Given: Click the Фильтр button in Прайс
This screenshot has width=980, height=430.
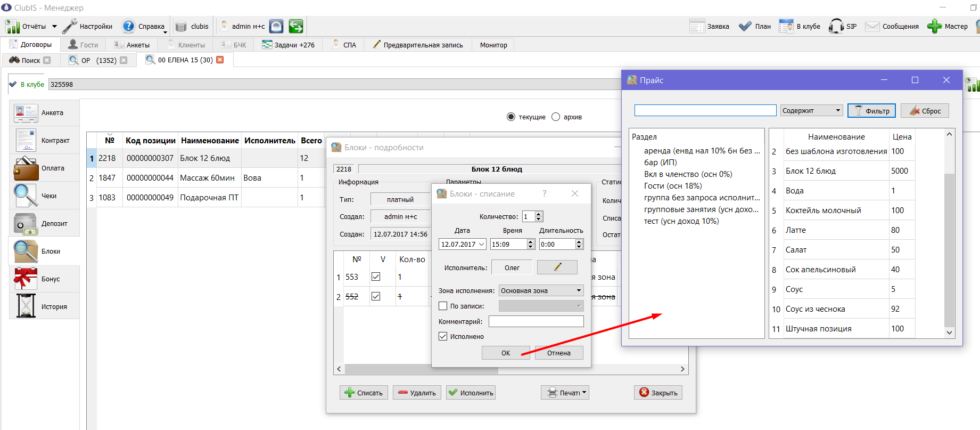Looking at the screenshot, I should tap(871, 110).
